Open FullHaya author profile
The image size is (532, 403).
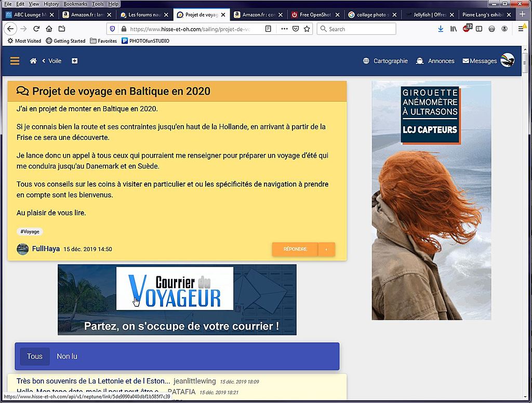point(46,249)
